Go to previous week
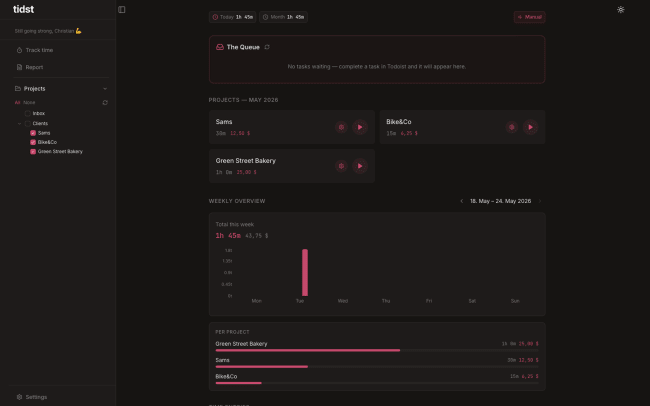Viewport: 650px width, 406px height. (x=461, y=201)
